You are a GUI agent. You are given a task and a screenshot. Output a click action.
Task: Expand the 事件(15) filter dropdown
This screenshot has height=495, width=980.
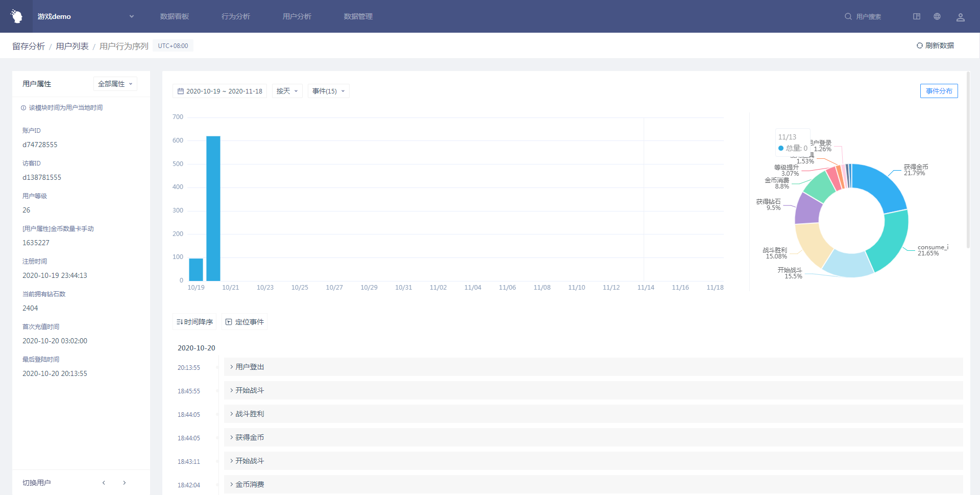click(328, 91)
